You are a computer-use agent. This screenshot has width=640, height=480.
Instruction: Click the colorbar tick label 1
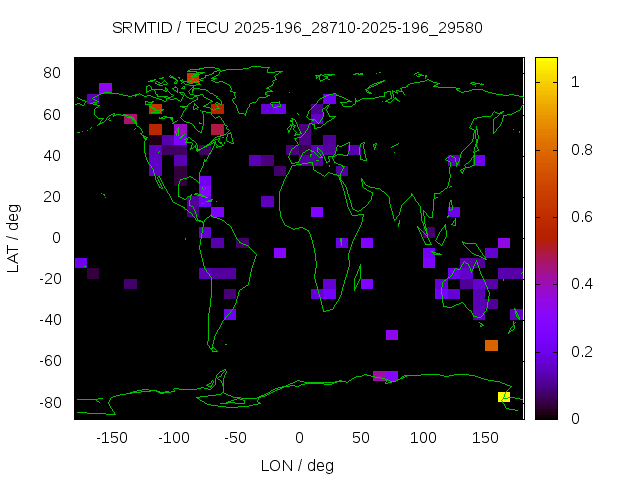point(575,83)
